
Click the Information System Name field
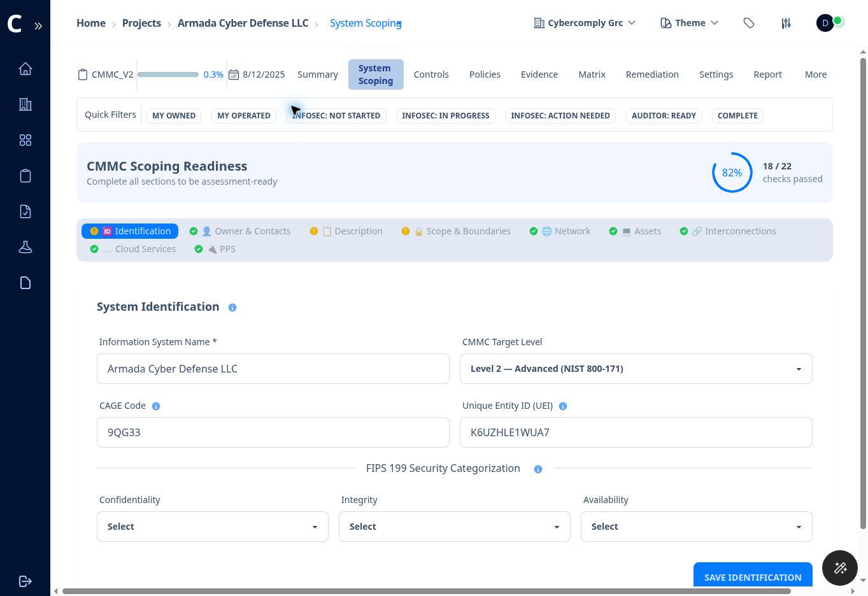(273, 369)
